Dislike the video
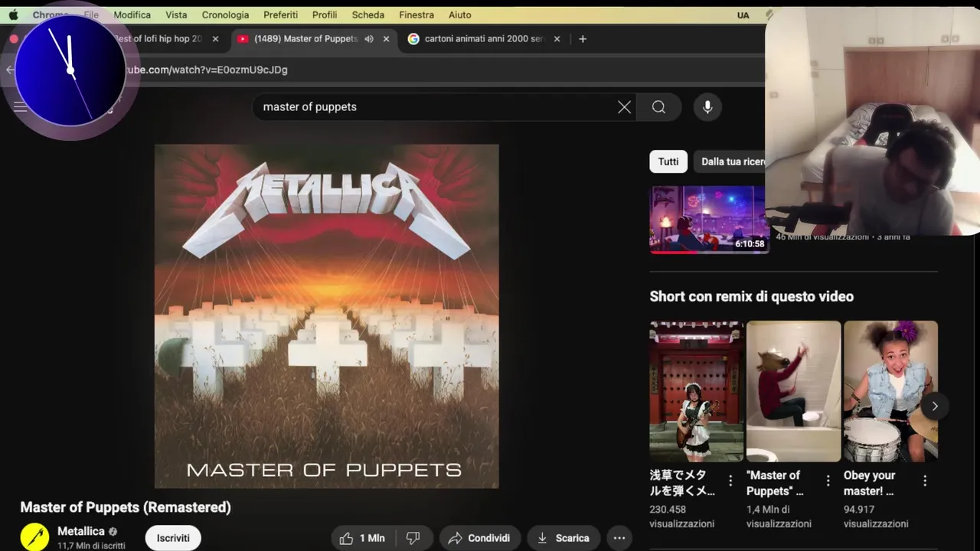Screen dimensions: 980x551 click(x=413, y=538)
